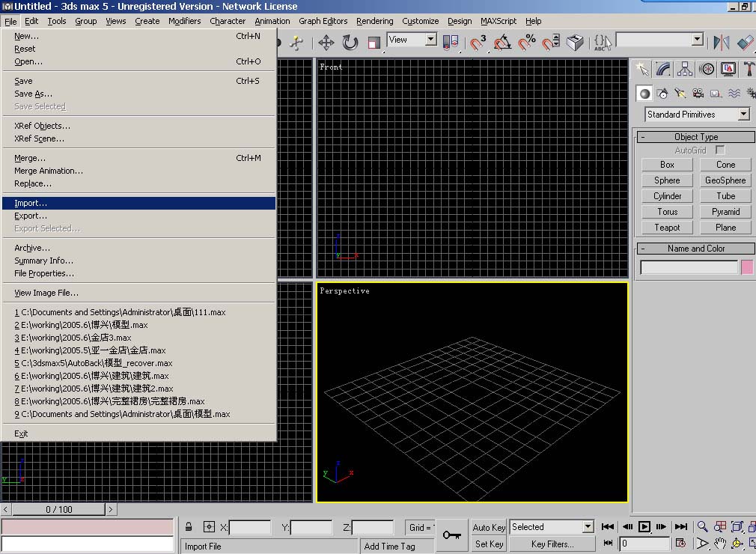The width and height of the screenshot is (756, 554).
Task: Select the Helpers category icon
Action: [x=716, y=94]
